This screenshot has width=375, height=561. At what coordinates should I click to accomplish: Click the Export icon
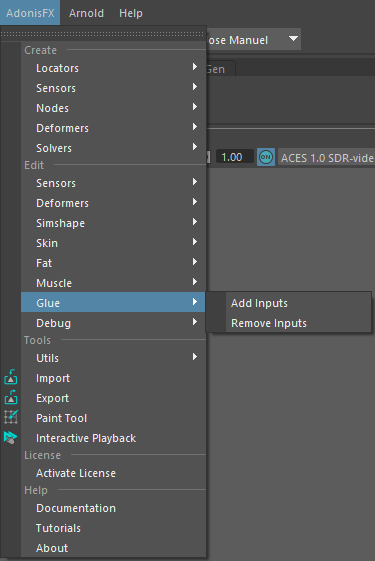11,397
